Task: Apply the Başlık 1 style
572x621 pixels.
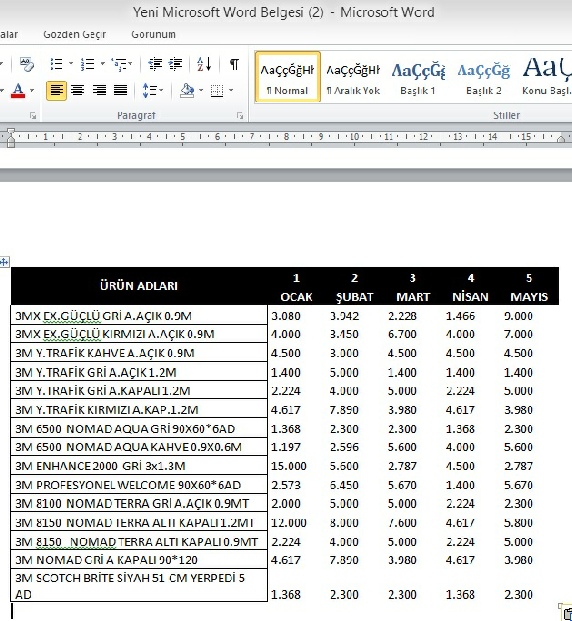Action: pos(418,77)
